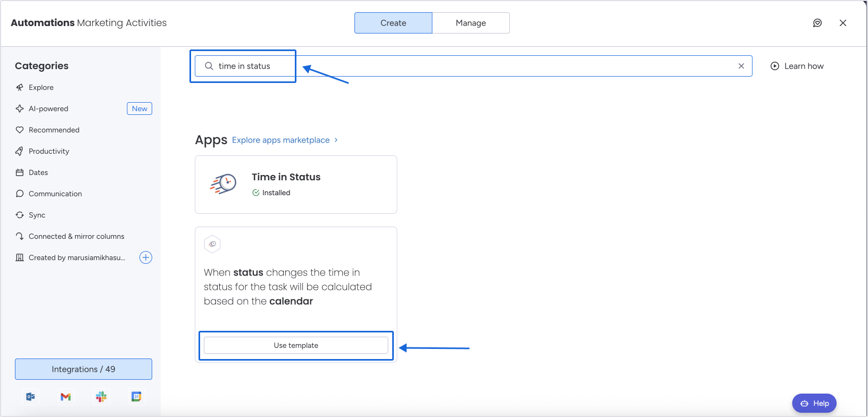The width and height of the screenshot is (868, 417).
Task: Click the Google Calendar integration icon
Action: tap(136, 397)
